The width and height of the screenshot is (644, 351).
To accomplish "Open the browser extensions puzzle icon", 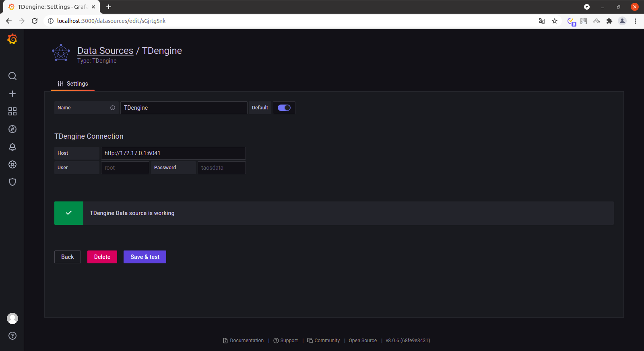I will [609, 21].
